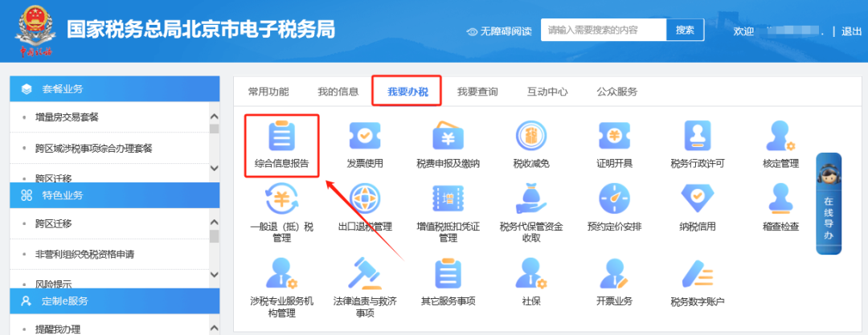Open 提醒我办理 item
868x335 pixels.
pyautogui.click(x=58, y=329)
